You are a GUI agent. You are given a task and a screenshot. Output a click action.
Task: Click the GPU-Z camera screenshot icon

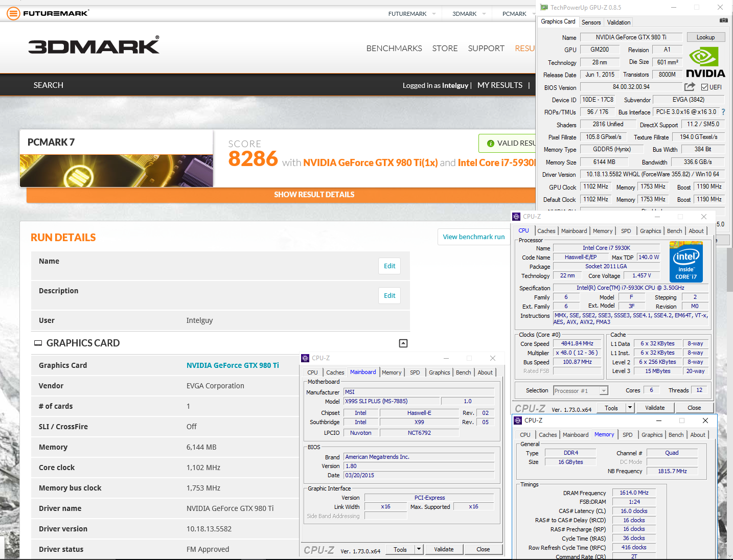click(x=723, y=20)
